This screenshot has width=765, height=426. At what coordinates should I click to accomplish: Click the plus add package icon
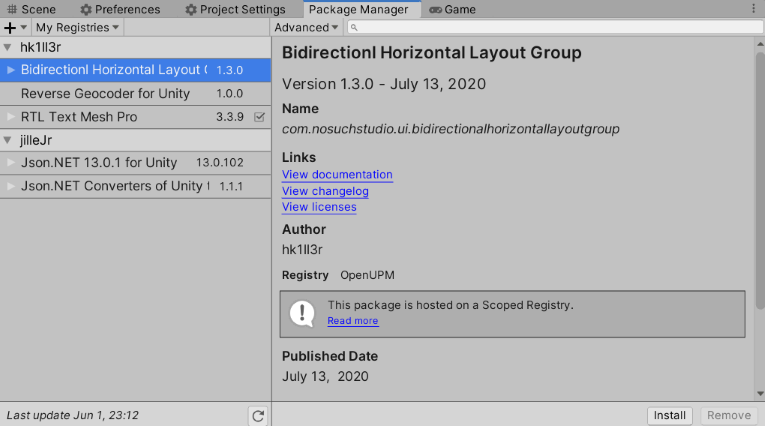[x=10, y=28]
